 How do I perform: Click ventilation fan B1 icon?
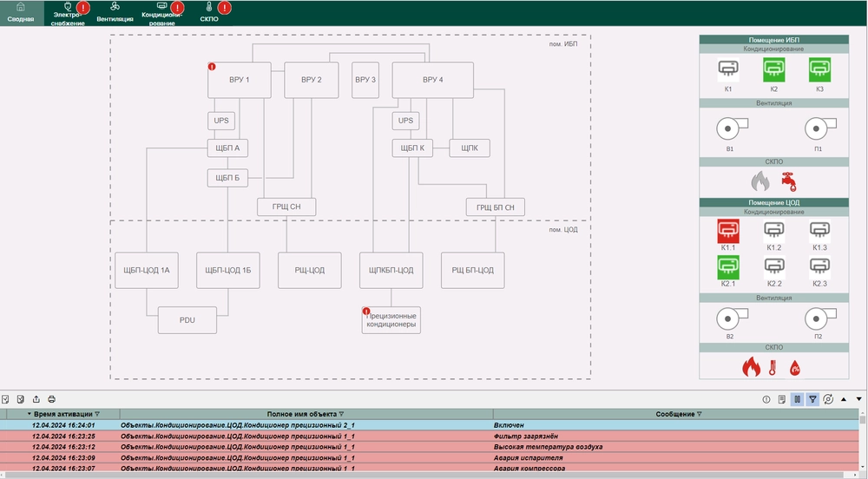(x=728, y=129)
